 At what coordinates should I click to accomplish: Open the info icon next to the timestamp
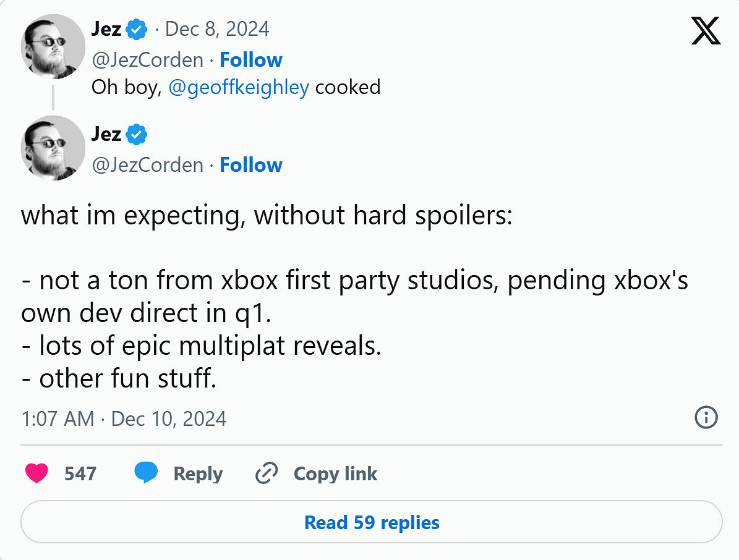tap(706, 418)
